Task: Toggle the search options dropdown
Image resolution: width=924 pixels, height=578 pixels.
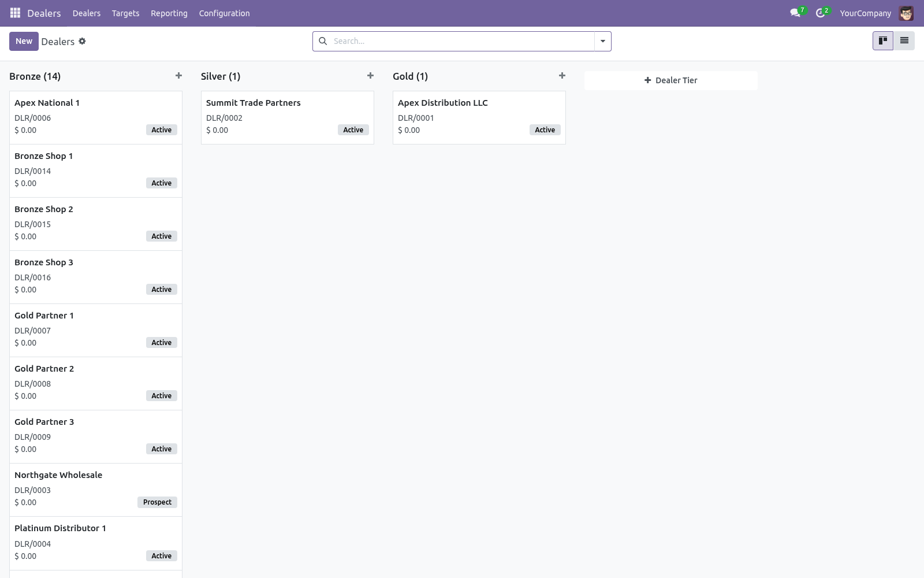Action: coord(603,41)
